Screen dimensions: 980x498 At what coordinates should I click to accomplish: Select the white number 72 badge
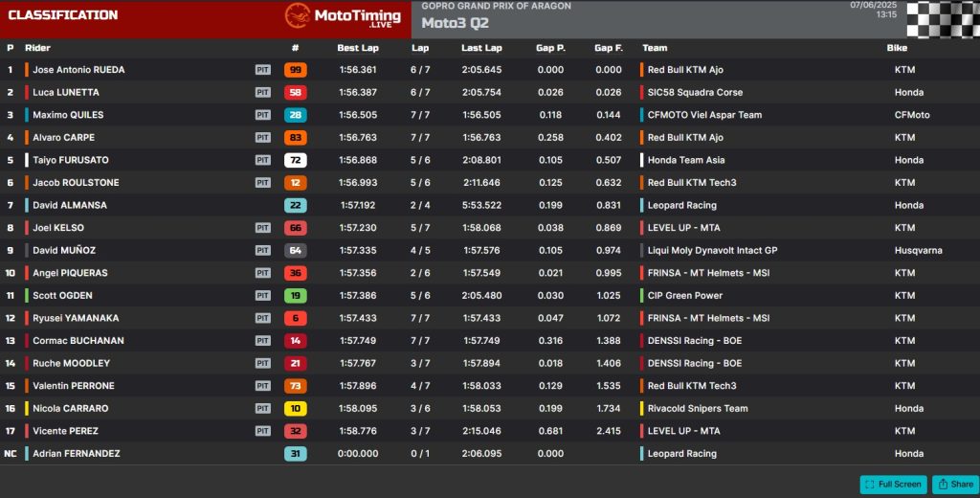(x=295, y=160)
